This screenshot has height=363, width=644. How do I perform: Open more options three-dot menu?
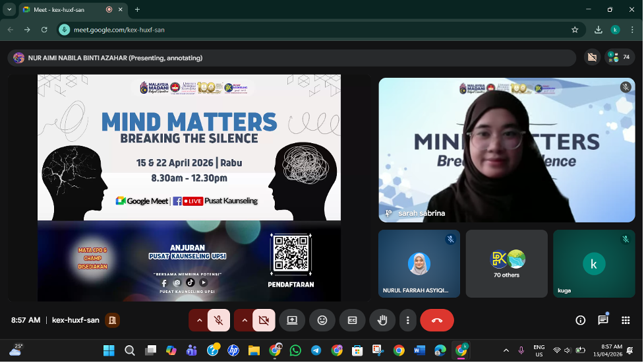coord(408,320)
